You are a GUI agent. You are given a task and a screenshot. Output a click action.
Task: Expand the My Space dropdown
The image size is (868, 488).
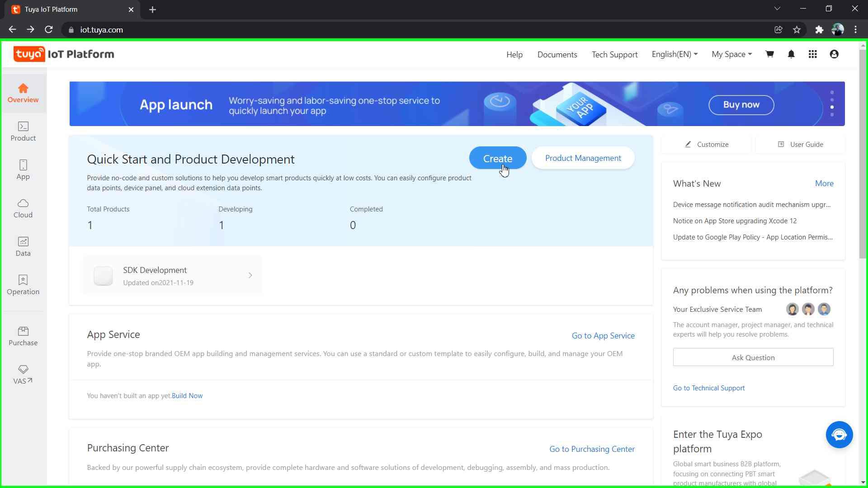point(731,54)
